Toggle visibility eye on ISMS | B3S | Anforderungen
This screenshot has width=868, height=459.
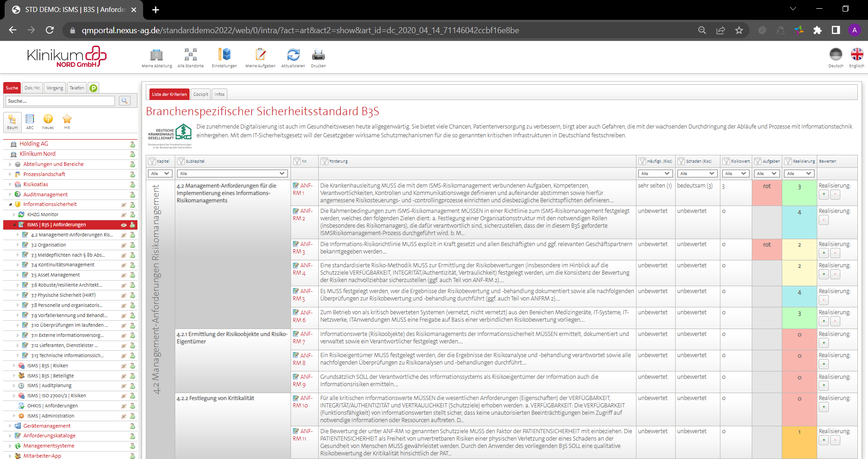pyautogui.click(x=122, y=224)
